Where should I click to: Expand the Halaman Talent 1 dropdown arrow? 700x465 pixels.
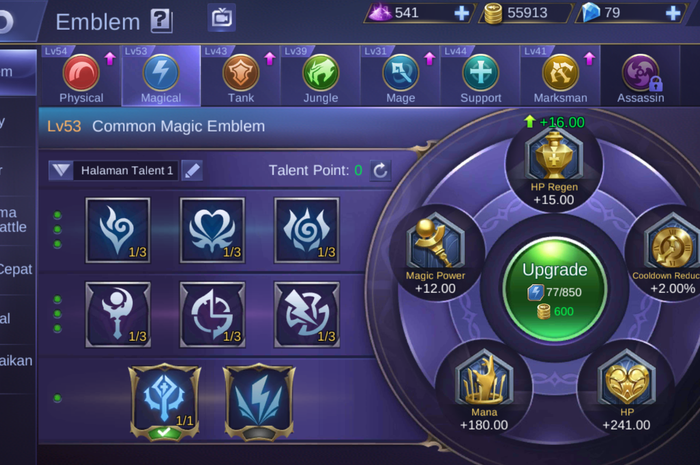61,170
